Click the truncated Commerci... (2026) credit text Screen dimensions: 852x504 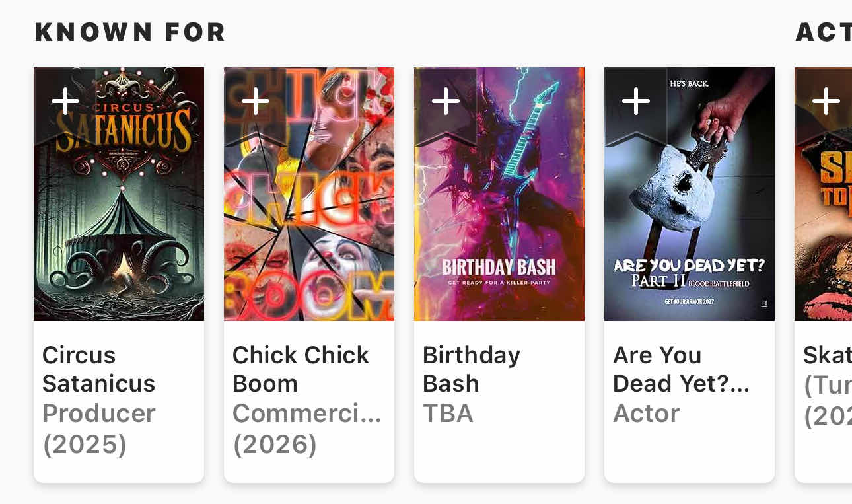[306, 429]
